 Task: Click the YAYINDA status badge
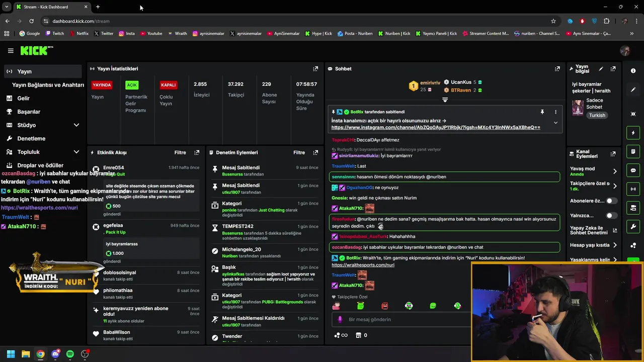point(102,85)
